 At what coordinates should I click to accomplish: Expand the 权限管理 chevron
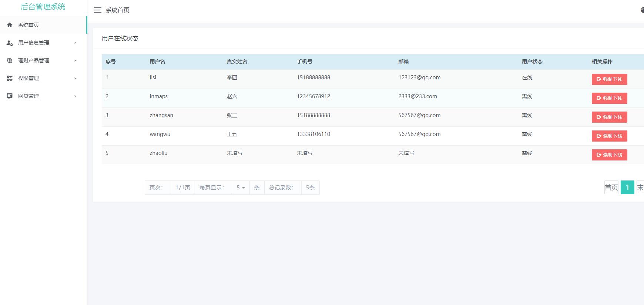[75, 78]
